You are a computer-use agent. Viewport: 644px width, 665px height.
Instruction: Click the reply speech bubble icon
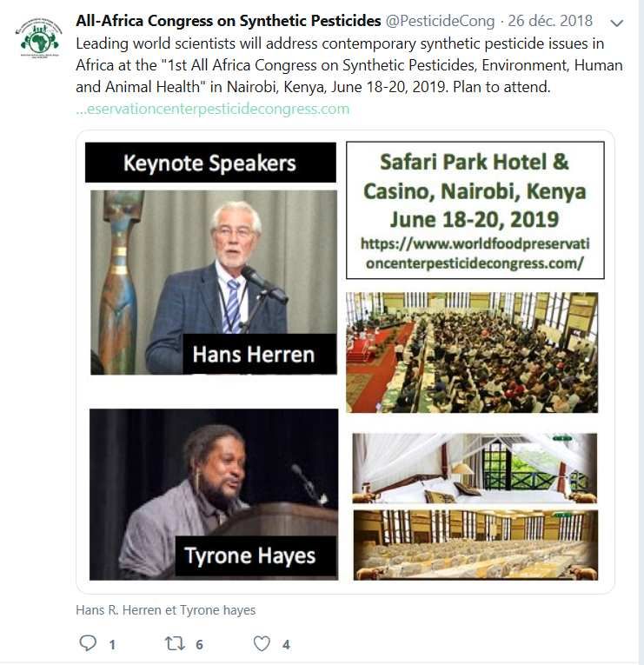click(x=88, y=643)
